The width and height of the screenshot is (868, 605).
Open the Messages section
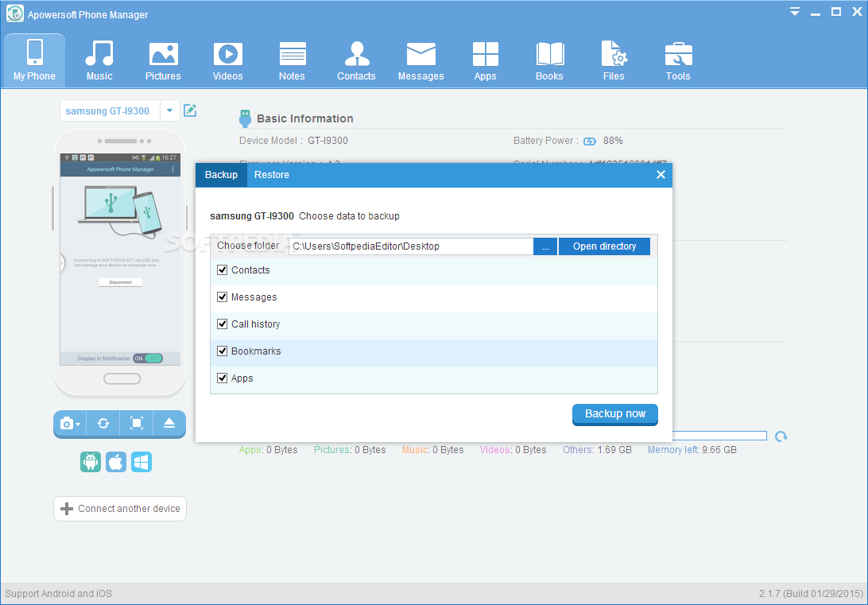pos(420,61)
